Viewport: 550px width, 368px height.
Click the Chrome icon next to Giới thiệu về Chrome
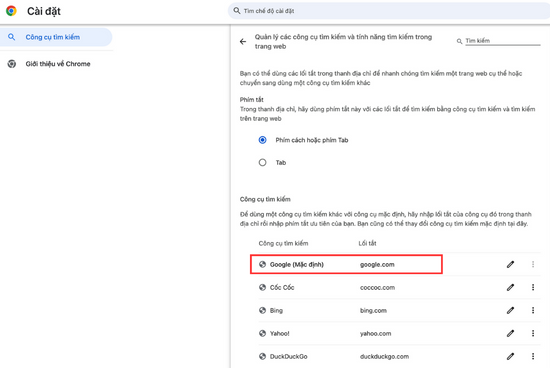click(x=12, y=64)
